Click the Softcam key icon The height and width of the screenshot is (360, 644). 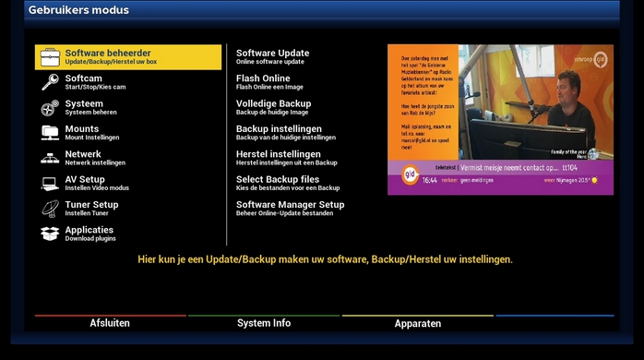pos(50,82)
